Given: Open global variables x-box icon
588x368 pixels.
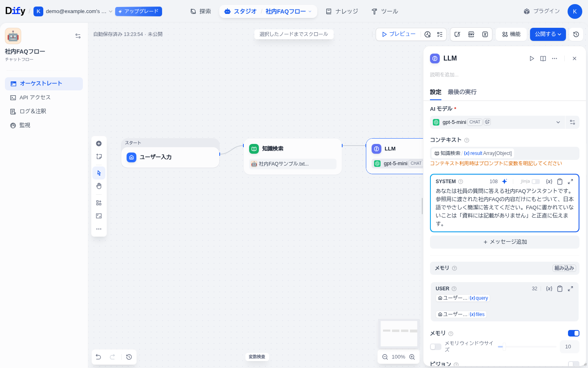Looking at the screenshot, I should click(485, 34).
